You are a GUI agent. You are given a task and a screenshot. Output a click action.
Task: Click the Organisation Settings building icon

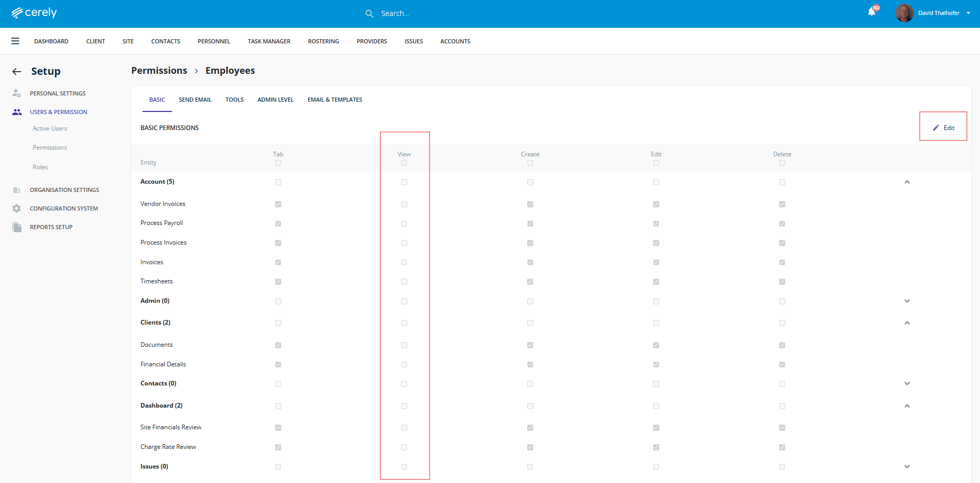17,190
